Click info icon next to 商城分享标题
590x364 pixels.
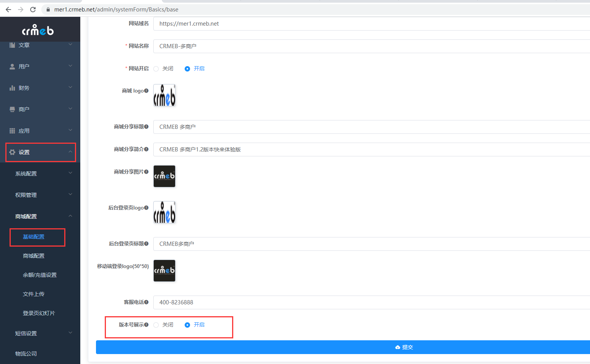146,127
